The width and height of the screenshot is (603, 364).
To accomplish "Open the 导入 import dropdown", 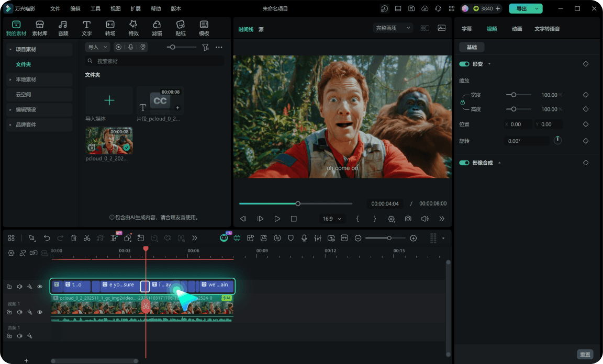I will tap(98, 47).
